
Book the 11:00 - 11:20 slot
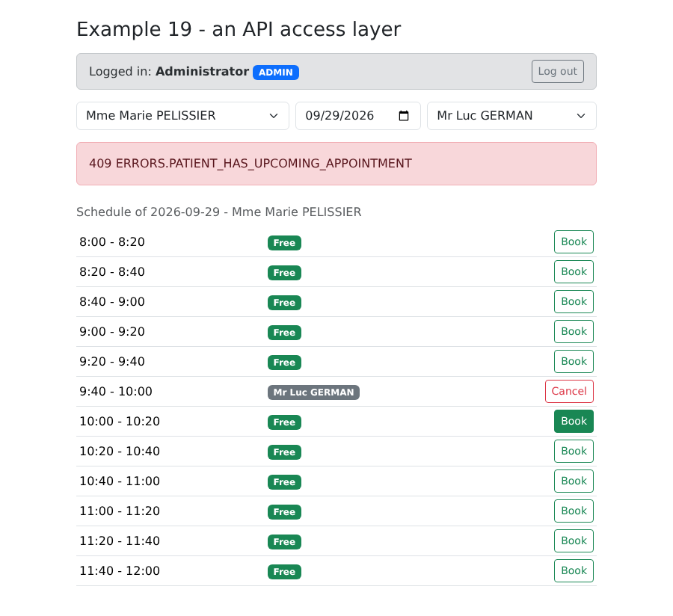click(x=574, y=511)
